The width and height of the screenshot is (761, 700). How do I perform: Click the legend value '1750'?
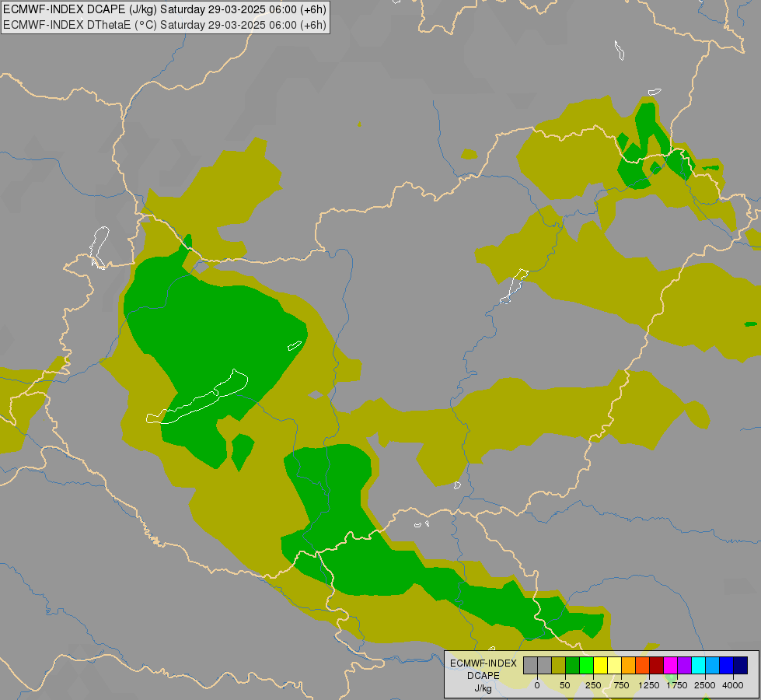click(677, 685)
